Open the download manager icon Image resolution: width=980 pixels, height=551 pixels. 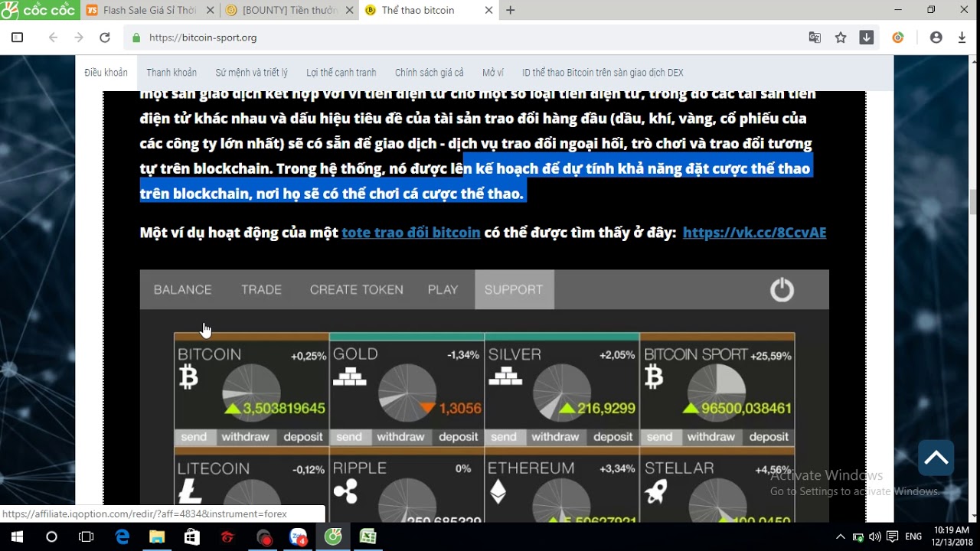(x=867, y=37)
